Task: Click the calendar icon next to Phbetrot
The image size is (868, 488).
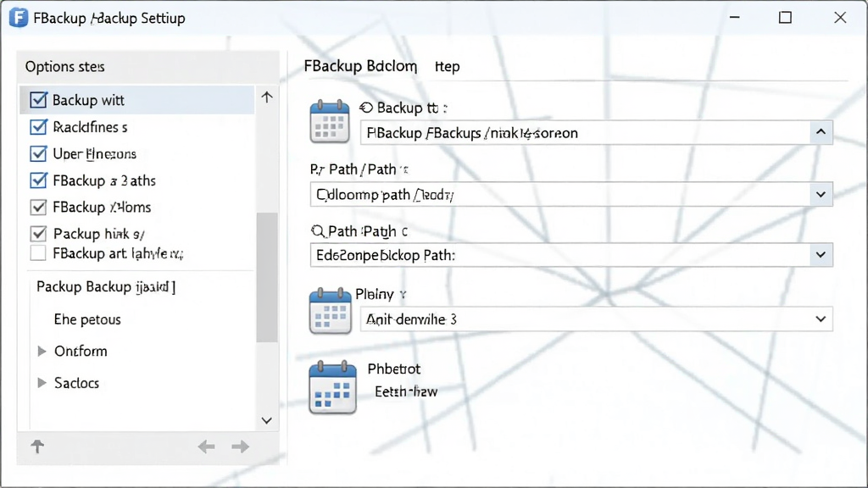Action: point(332,387)
